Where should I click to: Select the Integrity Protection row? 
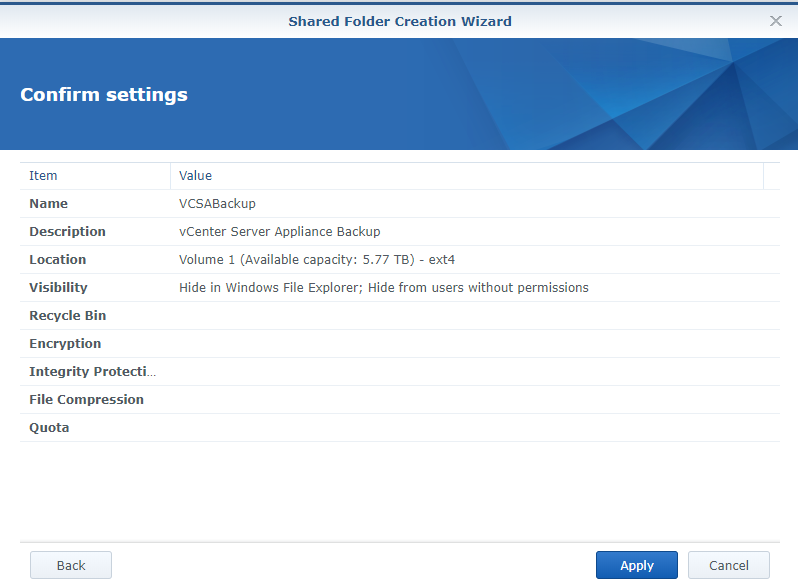[93, 372]
